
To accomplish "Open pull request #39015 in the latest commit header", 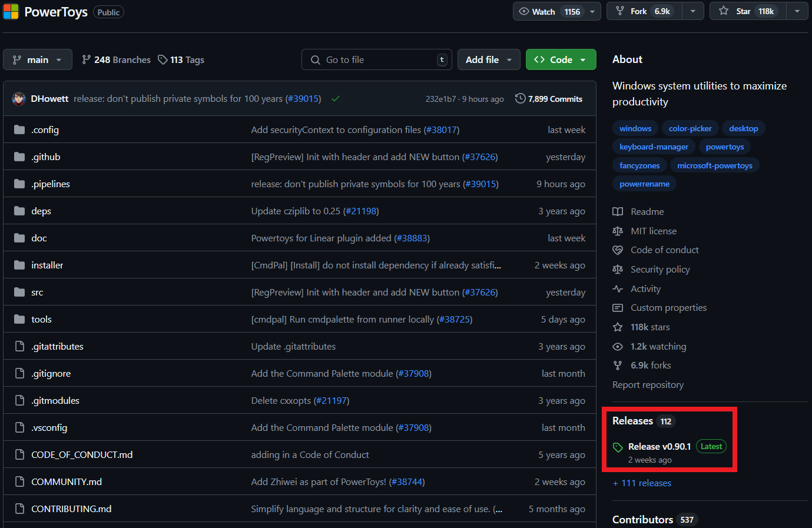I will [303, 98].
